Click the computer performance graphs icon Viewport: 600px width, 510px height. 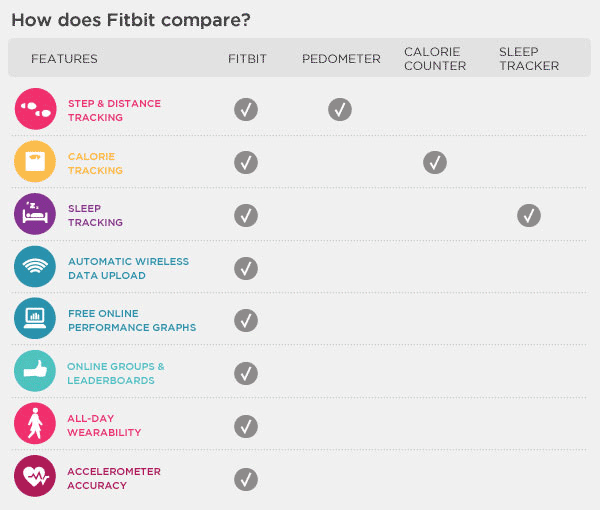[35, 320]
